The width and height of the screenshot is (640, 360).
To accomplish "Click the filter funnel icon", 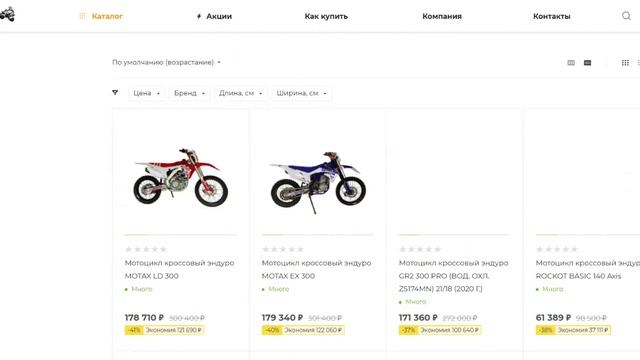I will tap(115, 93).
